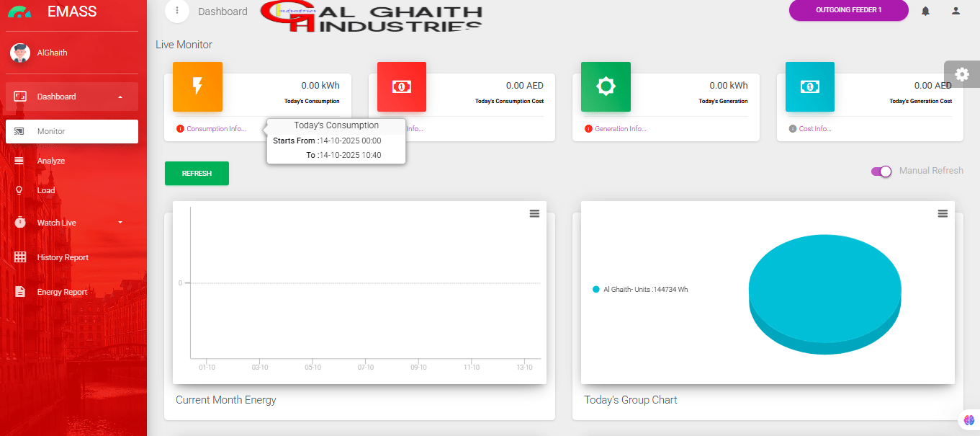
Task: Open the Today's Group Chart hamburger menu
Action: [x=943, y=213]
